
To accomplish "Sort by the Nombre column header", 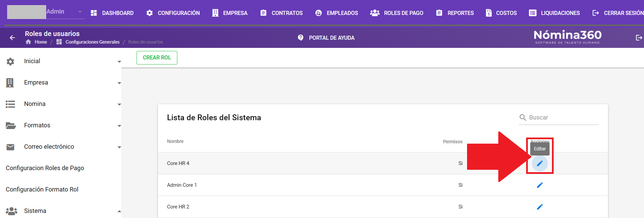I will tap(175, 141).
